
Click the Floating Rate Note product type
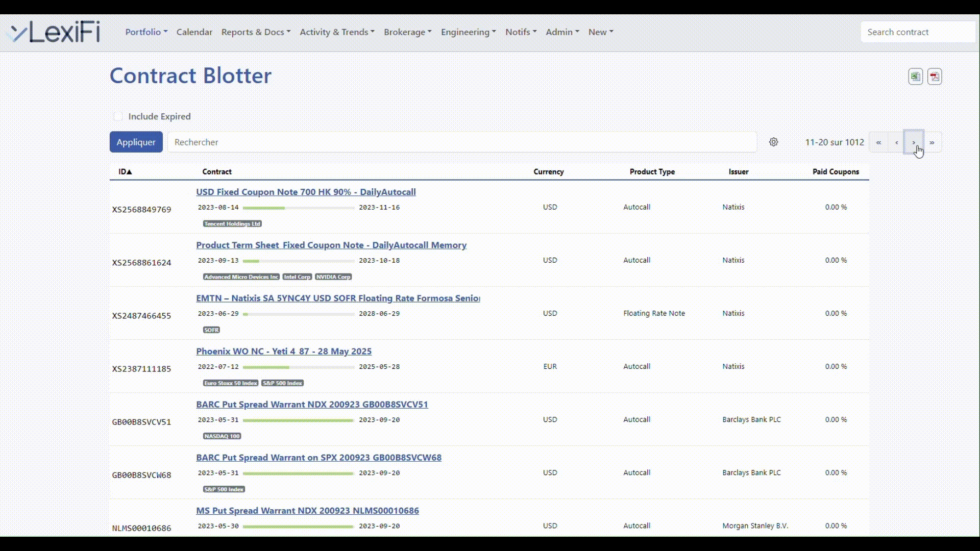click(x=654, y=313)
